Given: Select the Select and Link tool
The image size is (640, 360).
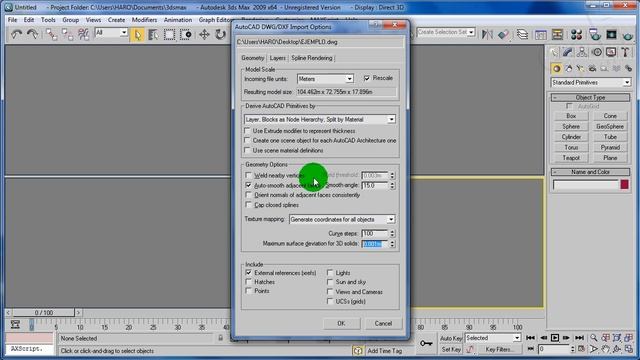Looking at the screenshot, I should coord(51,35).
